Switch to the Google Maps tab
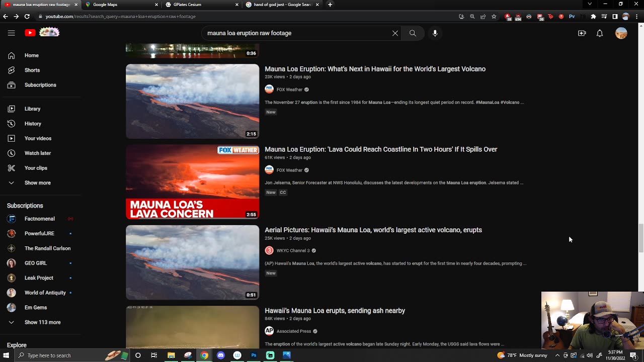The image size is (644, 362). tap(121, 5)
